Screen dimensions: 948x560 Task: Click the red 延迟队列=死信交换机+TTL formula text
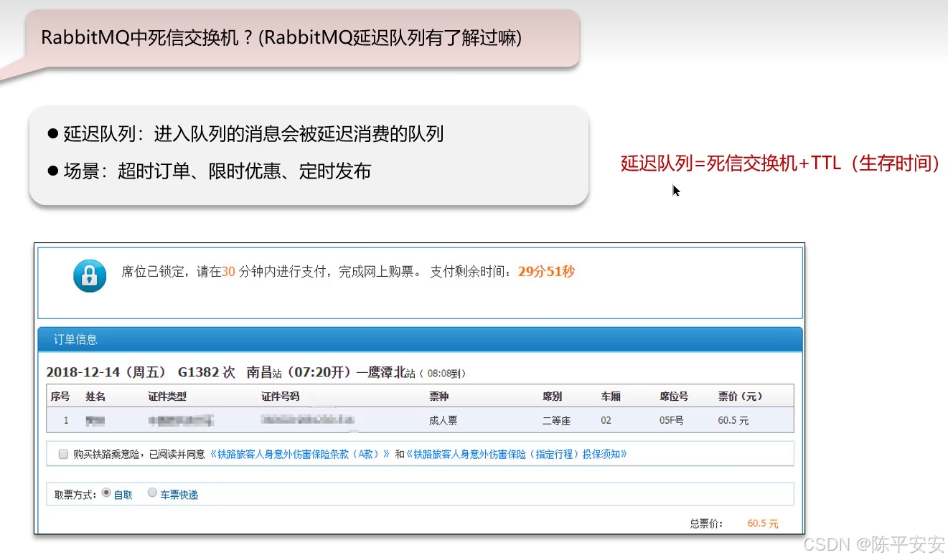(x=780, y=163)
